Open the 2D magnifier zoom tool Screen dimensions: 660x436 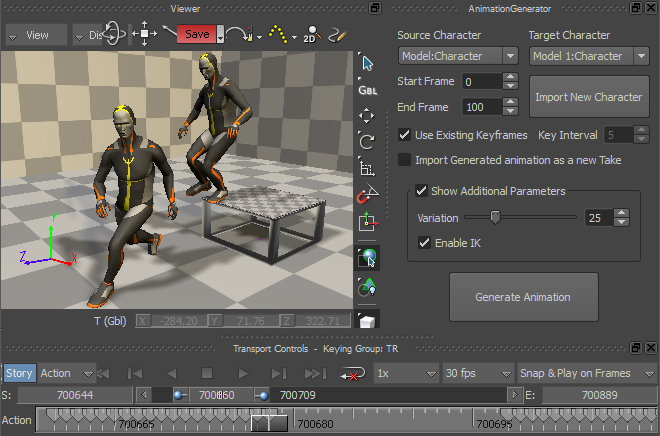310,34
